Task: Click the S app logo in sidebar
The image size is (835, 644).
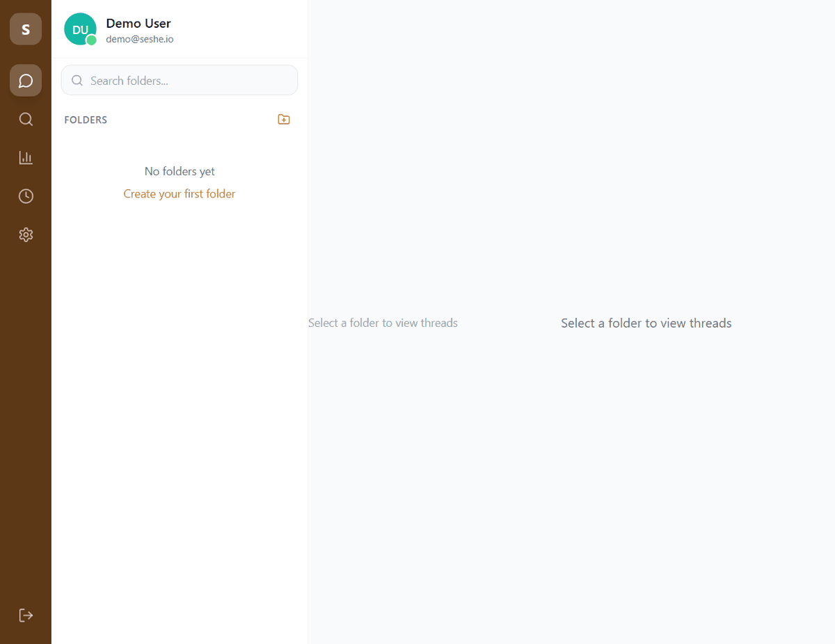Action: [x=26, y=29]
